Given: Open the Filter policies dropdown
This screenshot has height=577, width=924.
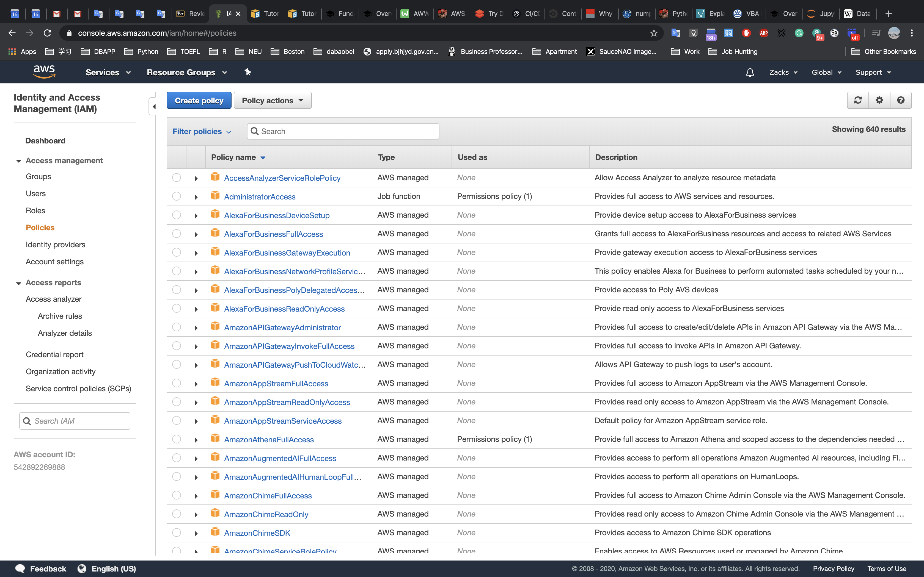Looking at the screenshot, I should pos(202,132).
